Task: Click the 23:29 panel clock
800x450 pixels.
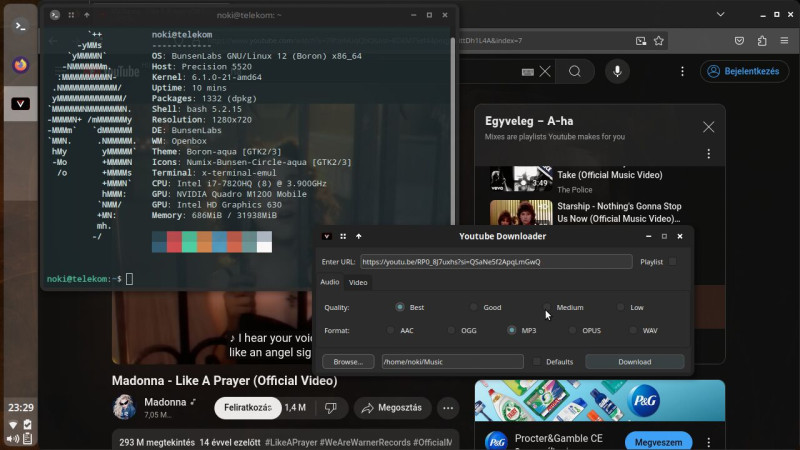Action: click(20, 408)
